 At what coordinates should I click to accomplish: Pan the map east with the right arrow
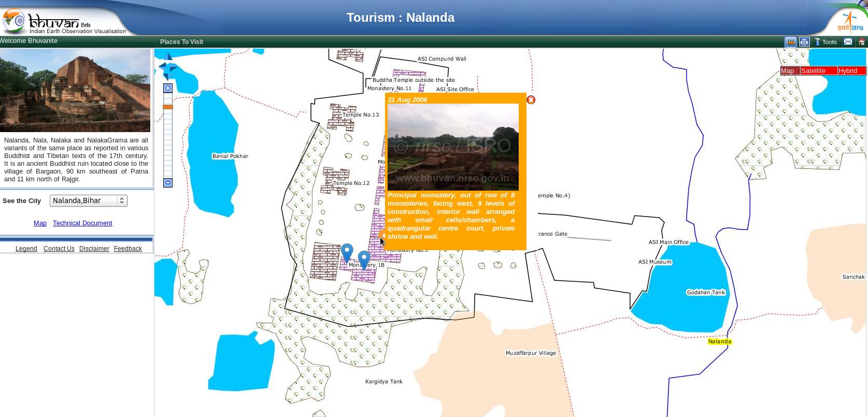coord(173,67)
